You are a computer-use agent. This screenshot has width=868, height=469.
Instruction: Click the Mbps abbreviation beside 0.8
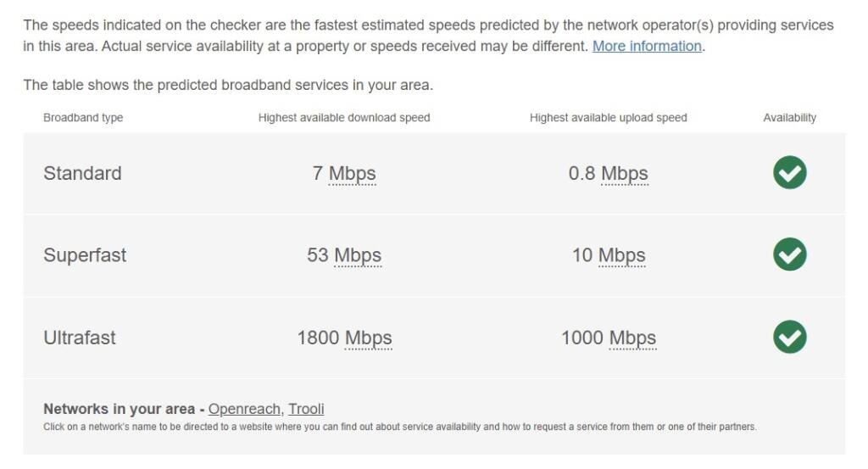pos(625,173)
